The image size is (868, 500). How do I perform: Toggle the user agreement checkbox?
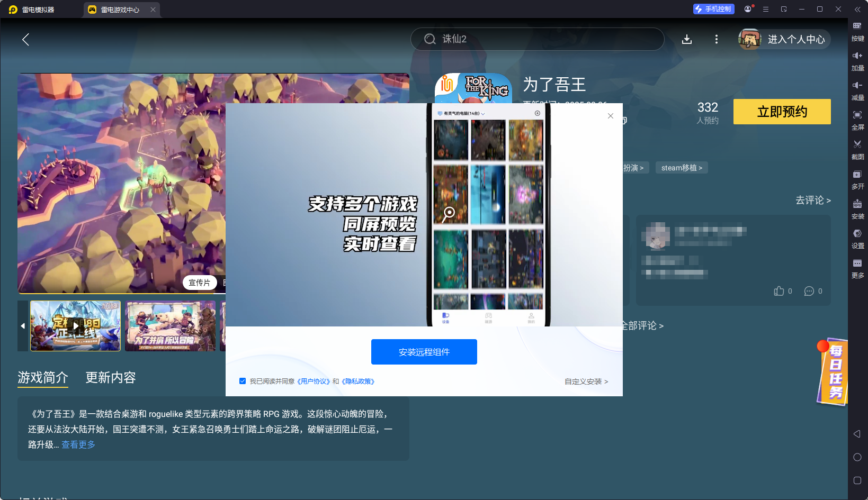click(x=243, y=381)
